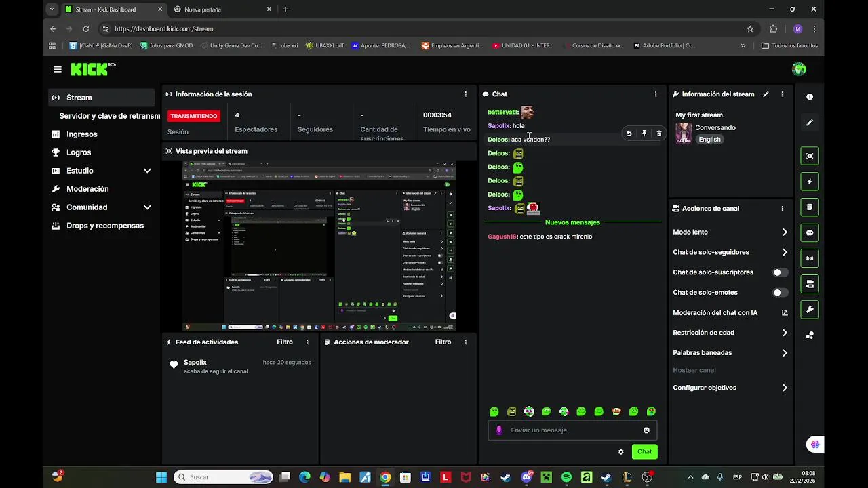Expand the Estudio sidebar section
The height and width of the screenshot is (488, 868).
(x=147, y=171)
